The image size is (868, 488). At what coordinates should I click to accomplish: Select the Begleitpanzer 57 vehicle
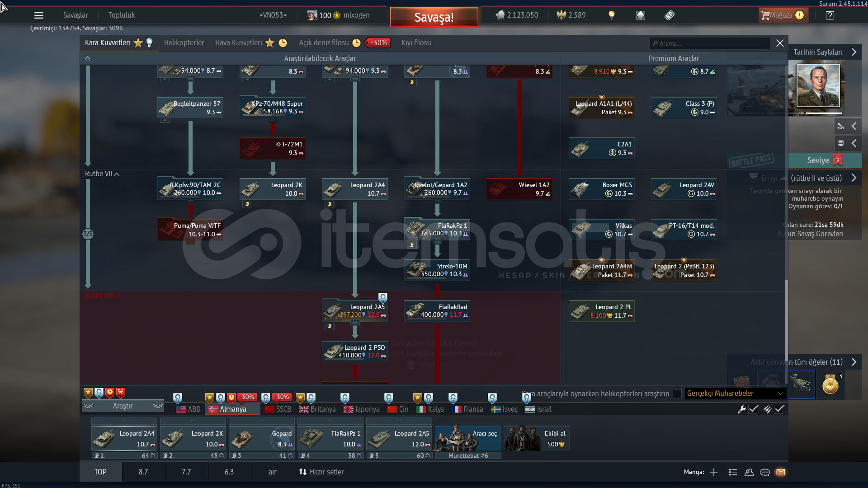pyautogui.click(x=190, y=108)
